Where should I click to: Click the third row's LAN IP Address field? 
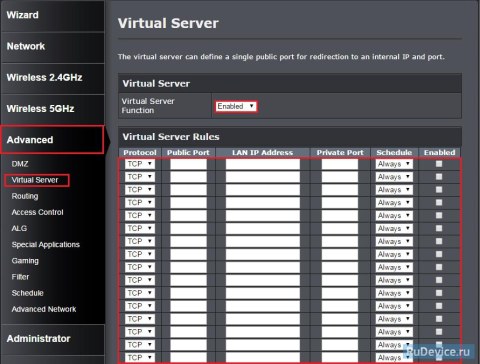point(263,190)
